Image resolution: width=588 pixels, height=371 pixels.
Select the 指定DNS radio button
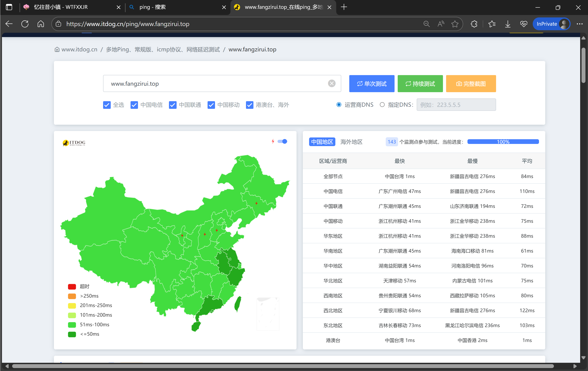click(382, 105)
